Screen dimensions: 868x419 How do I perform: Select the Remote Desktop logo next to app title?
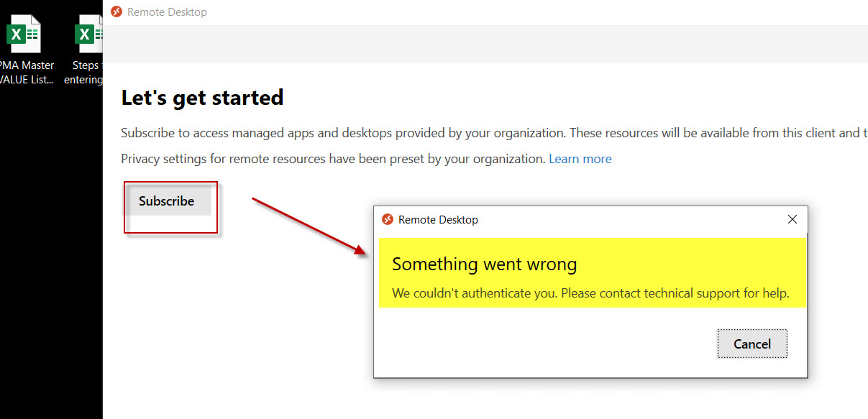[117, 11]
